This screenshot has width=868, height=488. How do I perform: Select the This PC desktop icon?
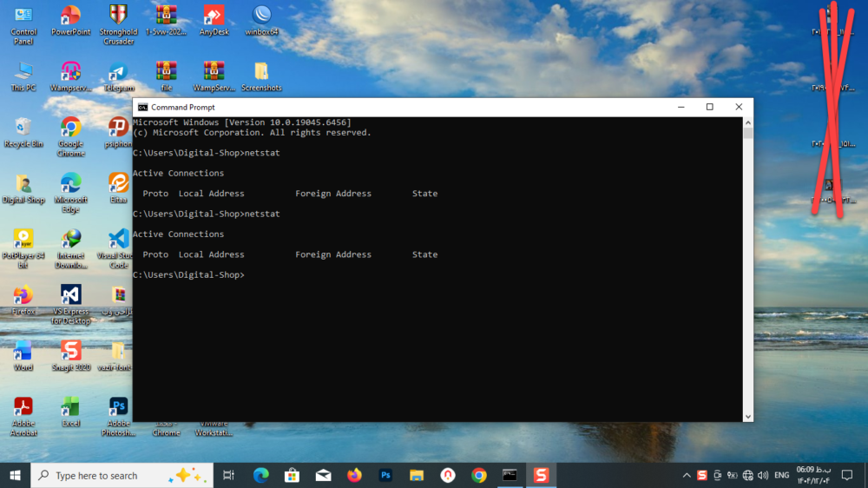pyautogui.click(x=23, y=77)
